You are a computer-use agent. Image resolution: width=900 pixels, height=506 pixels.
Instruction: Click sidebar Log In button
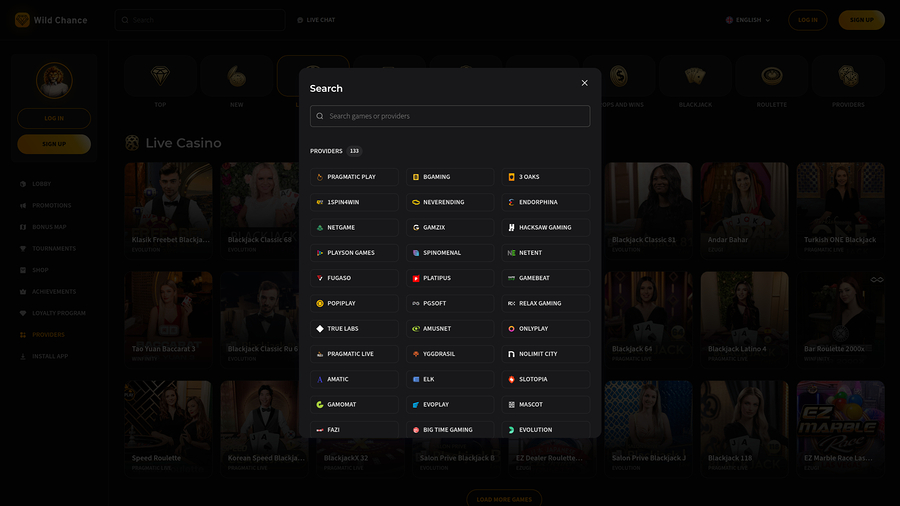54,118
